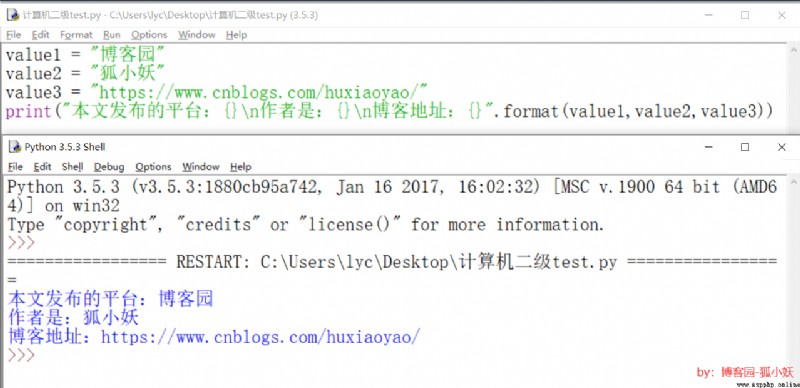Open Help menu in editor window
Viewport: 800px width, 388px height.
click(x=236, y=35)
